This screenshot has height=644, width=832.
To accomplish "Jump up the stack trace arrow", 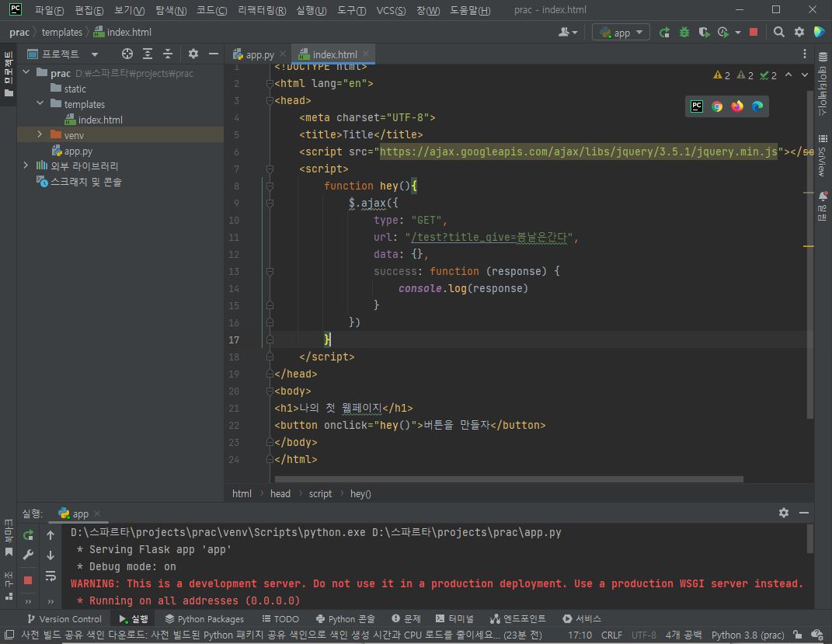I will (50, 535).
